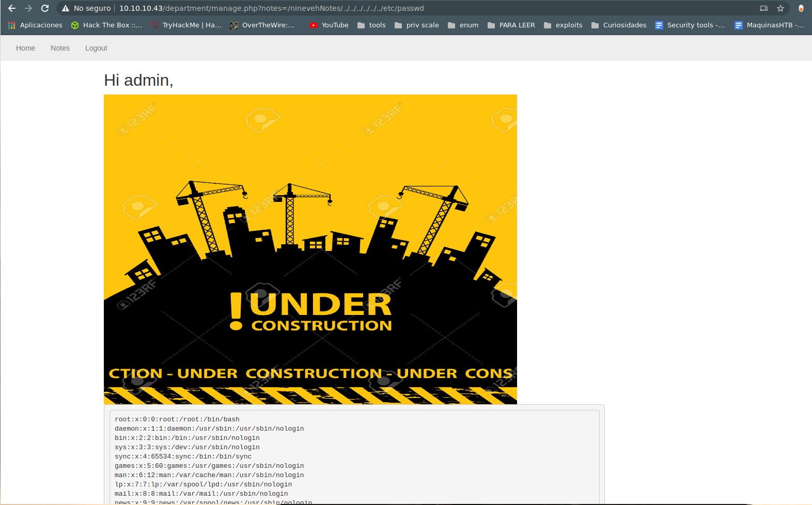
Task: Click the Under Construction image
Action: (x=310, y=249)
